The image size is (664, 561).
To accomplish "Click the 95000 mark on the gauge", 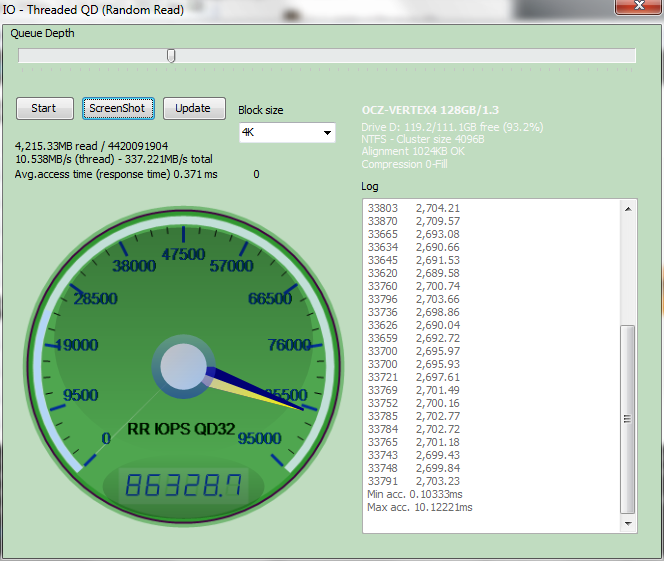I will tap(260, 438).
